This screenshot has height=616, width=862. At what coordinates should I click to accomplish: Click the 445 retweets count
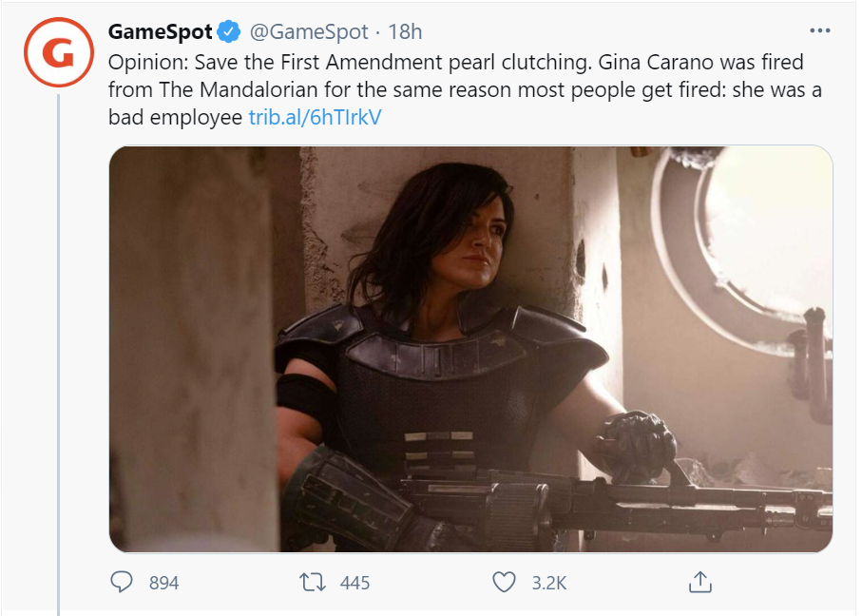pyautogui.click(x=354, y=583)
